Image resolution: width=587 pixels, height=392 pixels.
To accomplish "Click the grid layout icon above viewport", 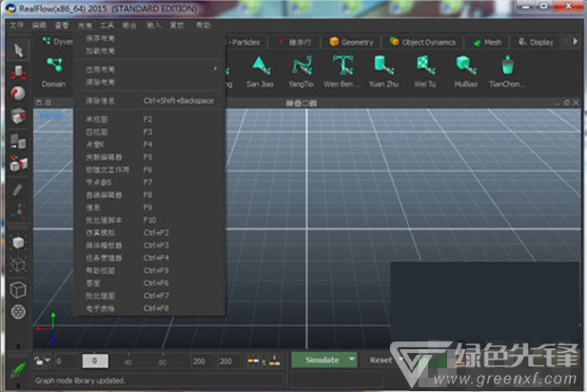I will pyautogui.click(x=48, y=102).
